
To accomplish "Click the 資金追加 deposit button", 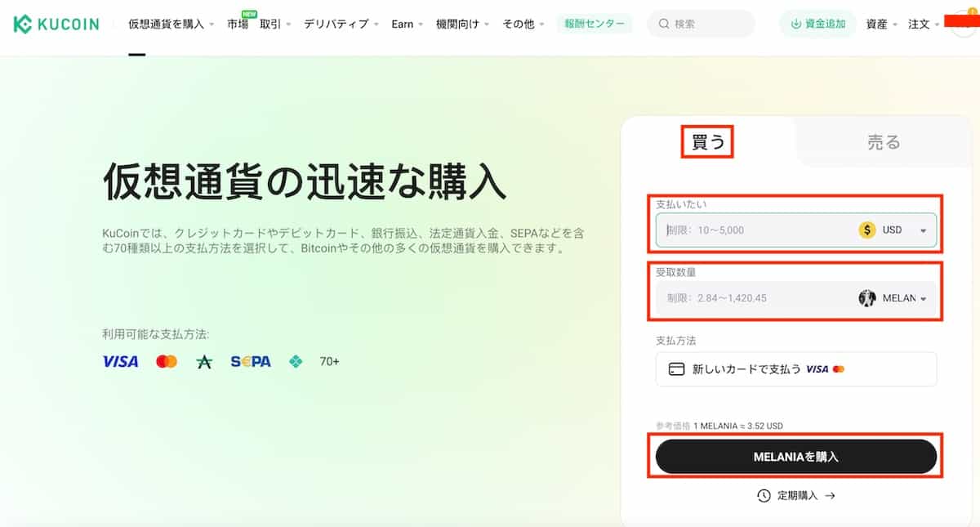I will click(x=818, y=24).
